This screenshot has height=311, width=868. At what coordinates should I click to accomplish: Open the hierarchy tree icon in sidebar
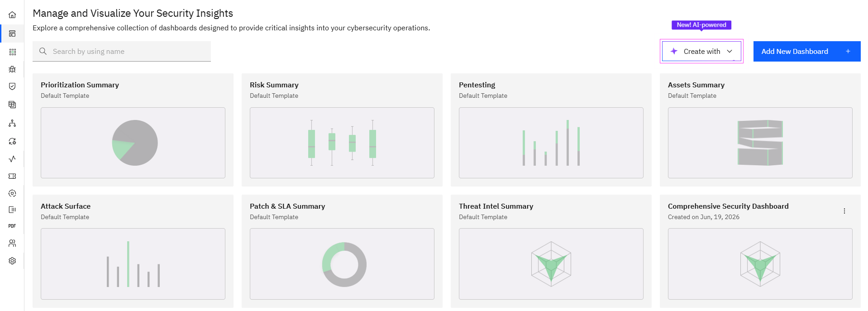[x=12, y=123]
